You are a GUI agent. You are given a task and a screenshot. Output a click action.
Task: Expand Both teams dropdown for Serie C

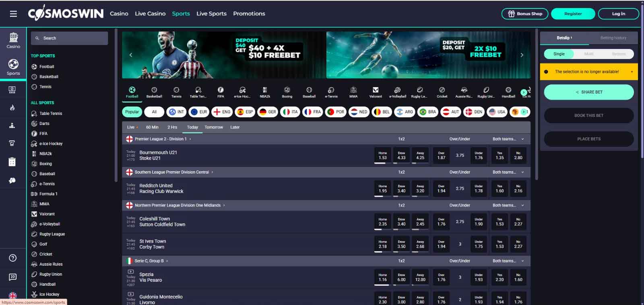pos(522,261)
